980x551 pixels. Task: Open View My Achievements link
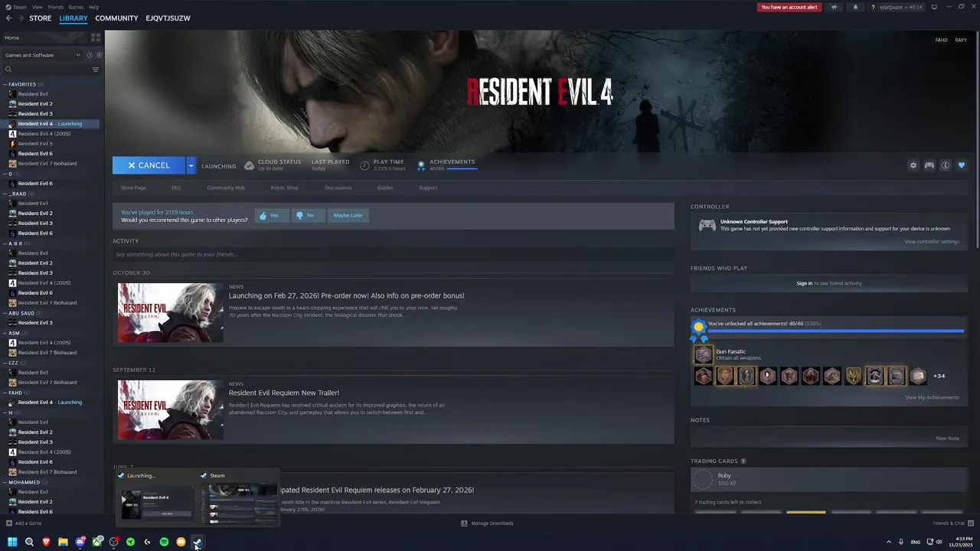pos(932,397)
